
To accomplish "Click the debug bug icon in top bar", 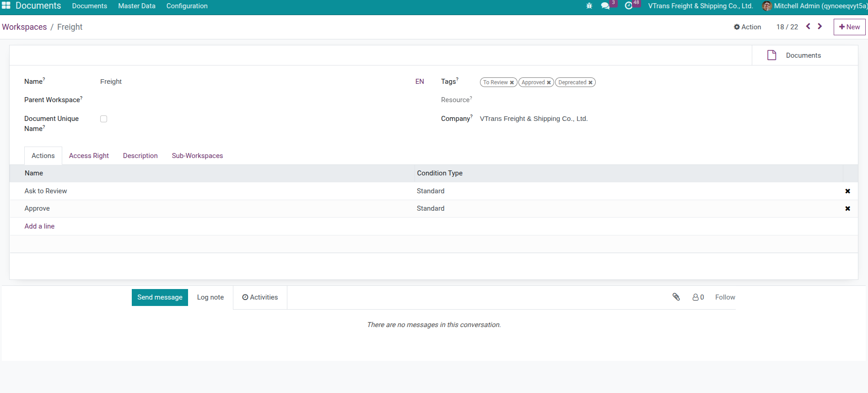I will click(589, 6).
